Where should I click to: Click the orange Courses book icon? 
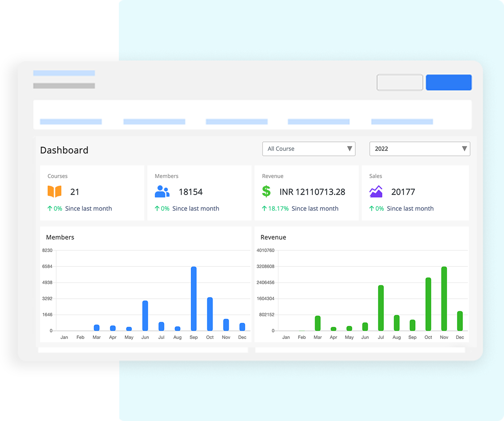click(x=54, y=192)
